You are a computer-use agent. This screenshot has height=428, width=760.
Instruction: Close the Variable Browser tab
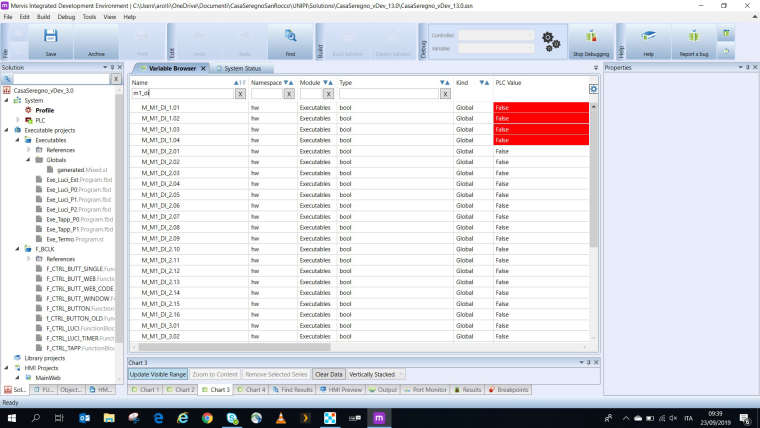coord(203,68)
